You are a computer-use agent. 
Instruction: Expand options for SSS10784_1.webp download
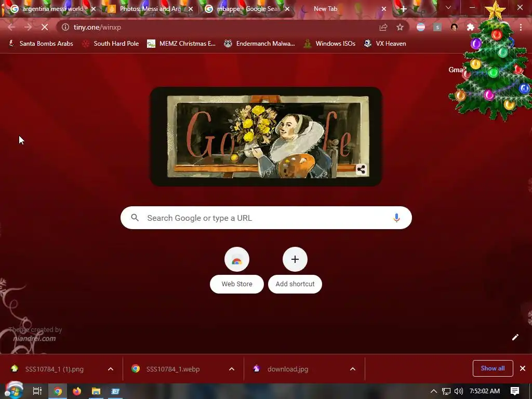coord(232,369)
